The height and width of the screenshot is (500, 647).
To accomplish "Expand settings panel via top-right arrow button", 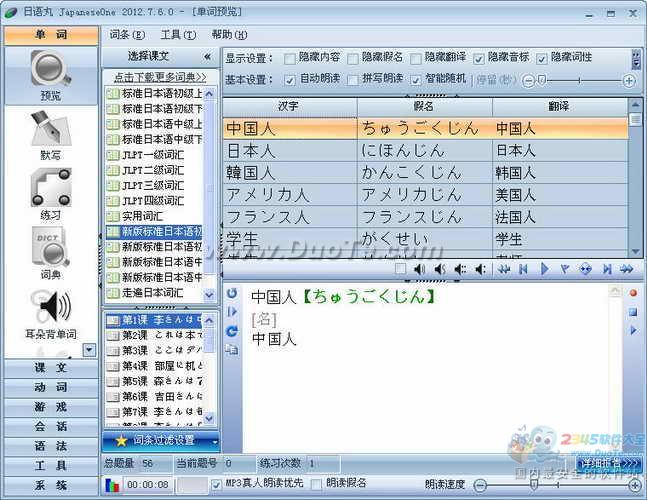I will (x=636, y=60).
